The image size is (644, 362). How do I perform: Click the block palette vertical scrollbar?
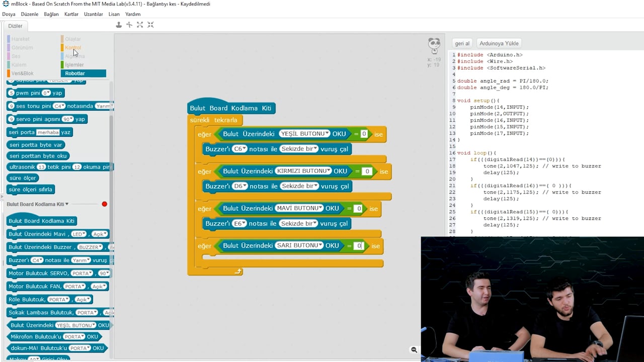click(111, 151)
